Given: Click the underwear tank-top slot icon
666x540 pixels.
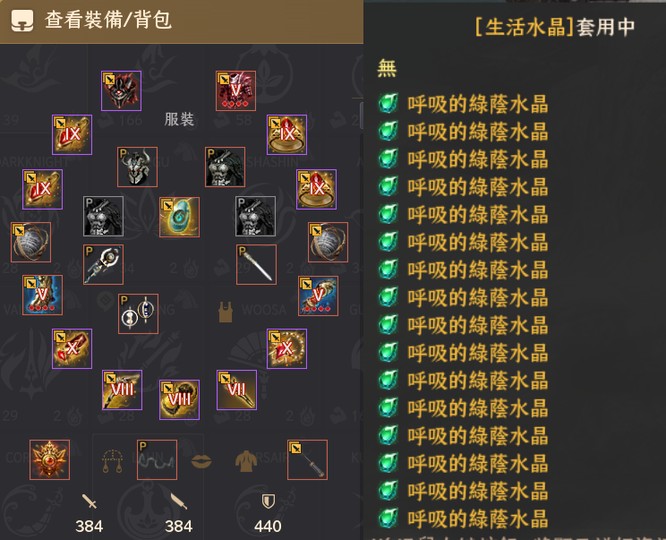Looking at the screenshot, I should (226, 312).
